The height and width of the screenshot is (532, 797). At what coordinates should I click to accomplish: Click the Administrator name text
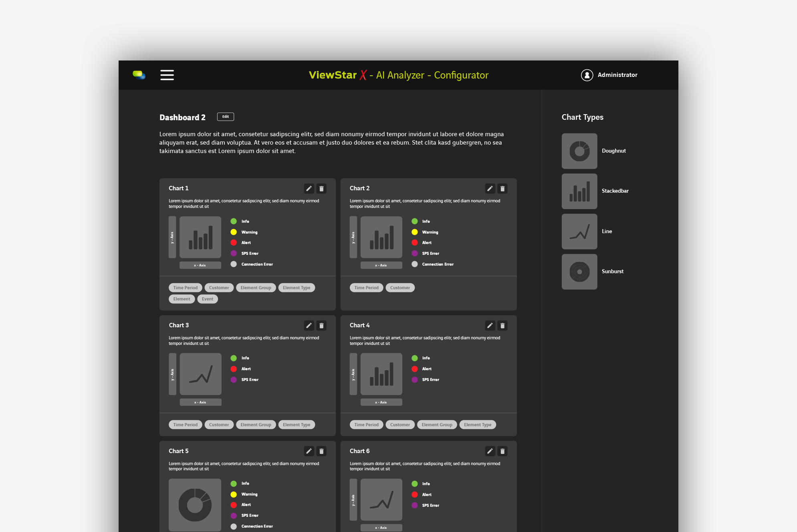pos(617,75)
